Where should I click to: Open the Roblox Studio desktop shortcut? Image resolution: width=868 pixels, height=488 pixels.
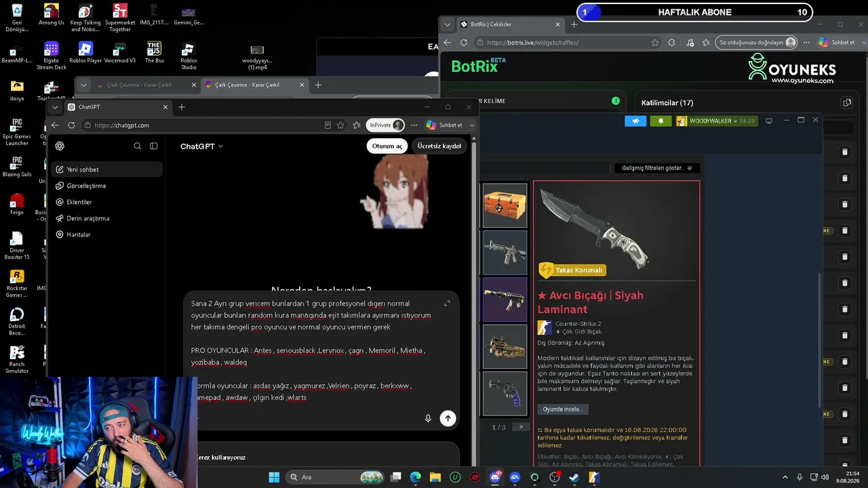(x=189, y=56)
